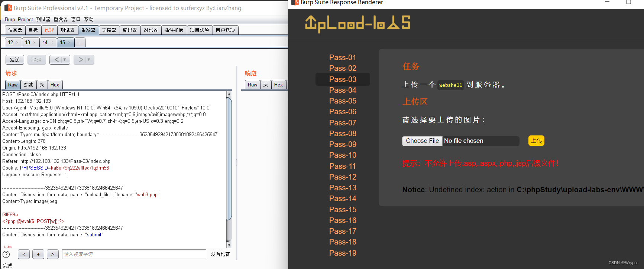Image resolution: width=644 pixels, height=269 pixels.
Task: Open the Pass-02 link
Action: [343, 68]
